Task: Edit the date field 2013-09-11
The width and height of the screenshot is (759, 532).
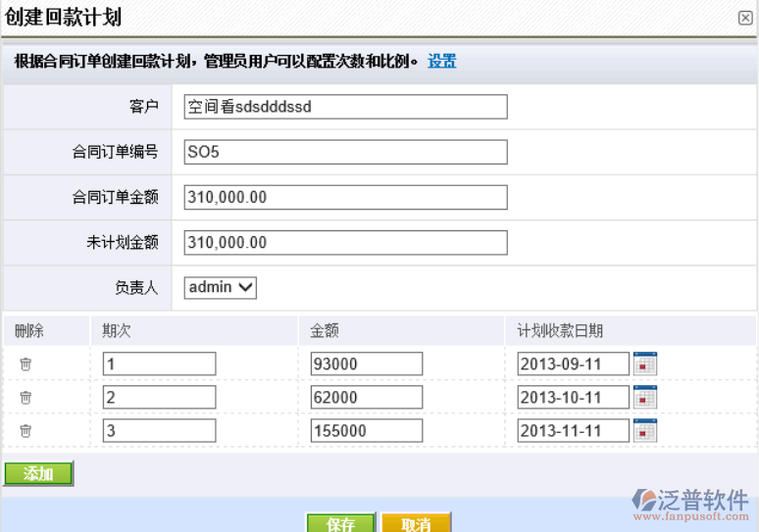Action: (573, 363)
